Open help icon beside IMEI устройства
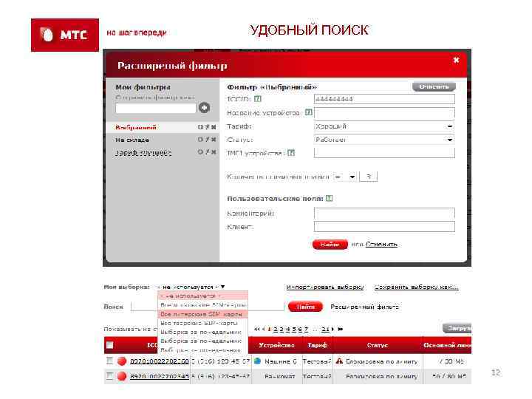This screenshot has height=399, width=532. pyautogui.click(x=291, y=153)
